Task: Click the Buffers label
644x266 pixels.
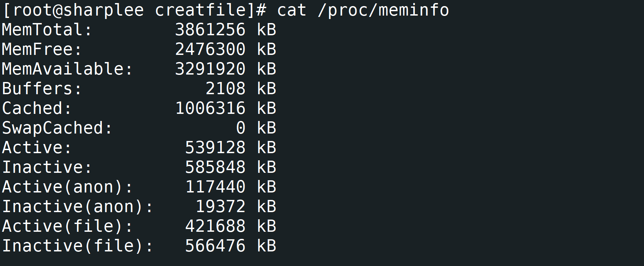Action: coord(42,89)
